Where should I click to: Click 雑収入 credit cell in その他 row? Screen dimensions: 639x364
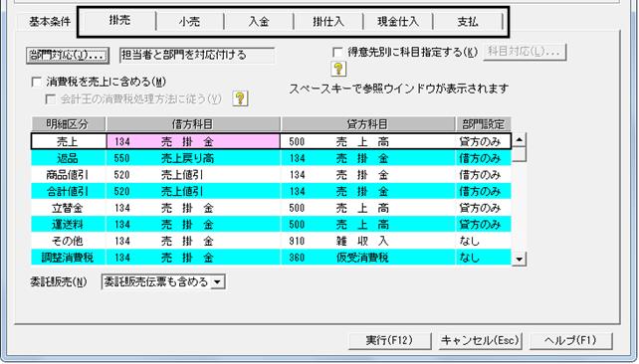[x=368, y=241]
